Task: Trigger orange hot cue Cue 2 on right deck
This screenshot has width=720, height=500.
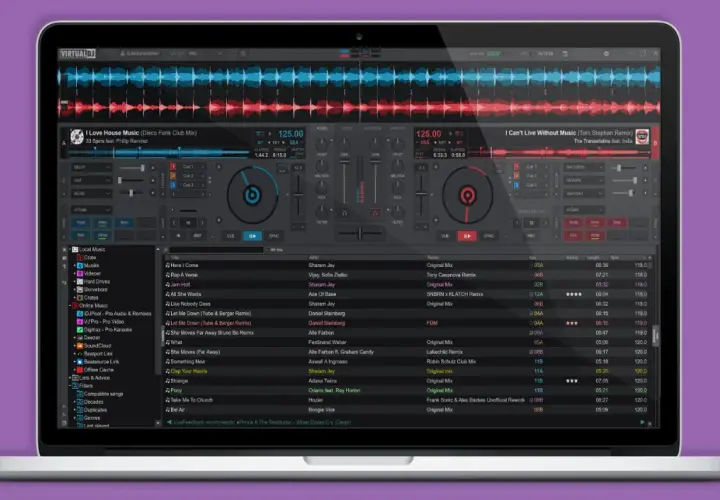Action: 517,176
